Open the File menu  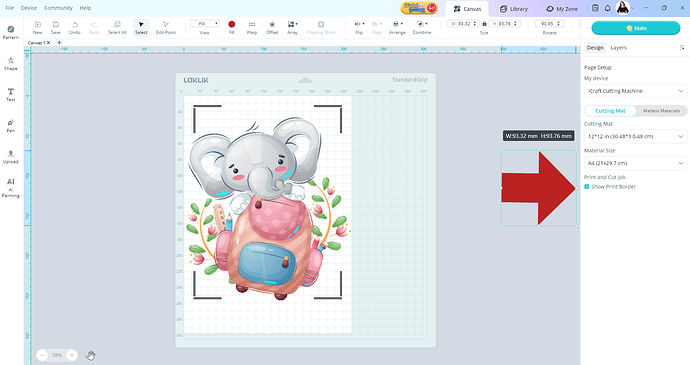(x=9, y=8)
